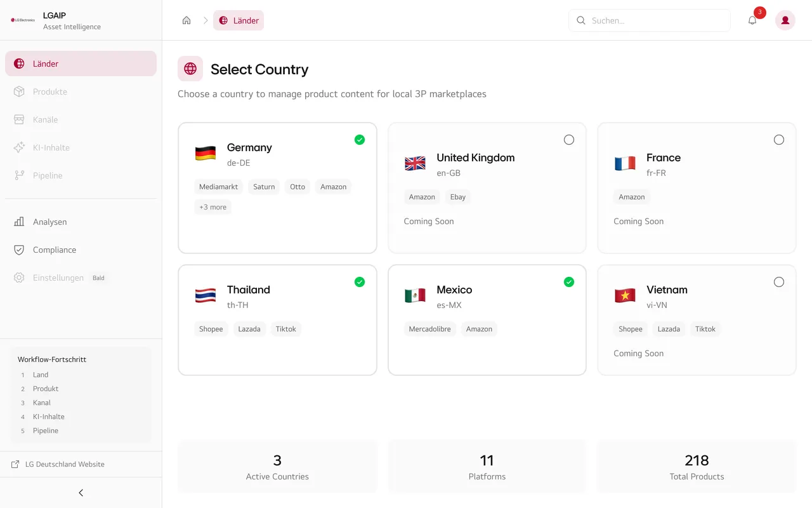Viewport: 812px width, 508px height.
Task: Click the de-DE locale text
Action: pos(239,163)
